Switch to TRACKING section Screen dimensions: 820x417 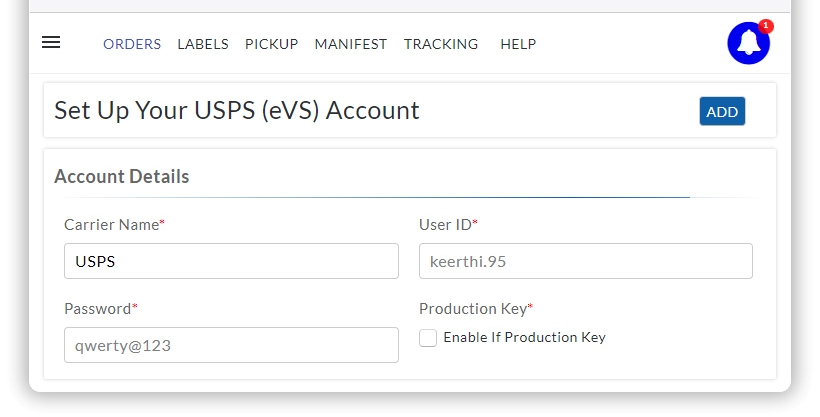click(441, 44)
